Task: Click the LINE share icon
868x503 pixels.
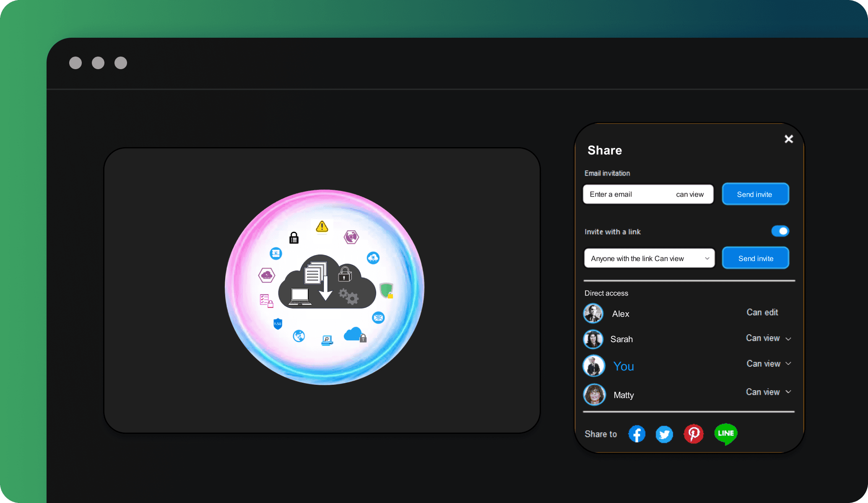Action: [725, 432]
